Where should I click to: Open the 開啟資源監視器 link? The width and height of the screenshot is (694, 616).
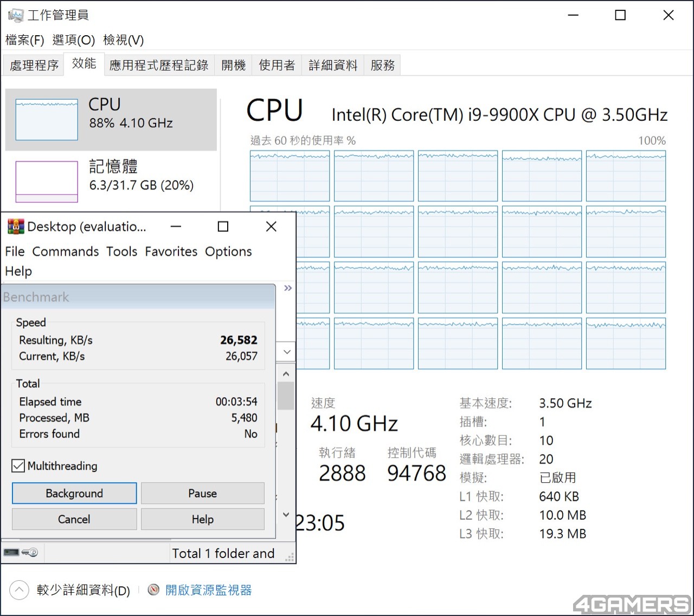209,590
